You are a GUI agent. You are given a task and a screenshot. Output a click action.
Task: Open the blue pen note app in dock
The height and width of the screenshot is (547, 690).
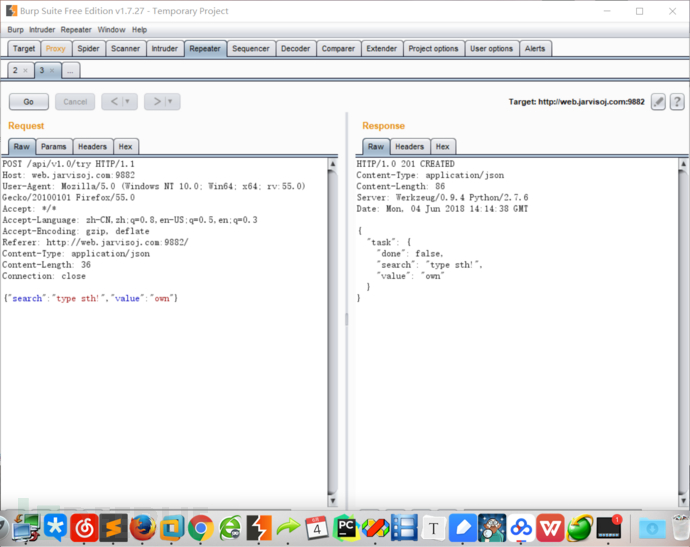[462, 527]
